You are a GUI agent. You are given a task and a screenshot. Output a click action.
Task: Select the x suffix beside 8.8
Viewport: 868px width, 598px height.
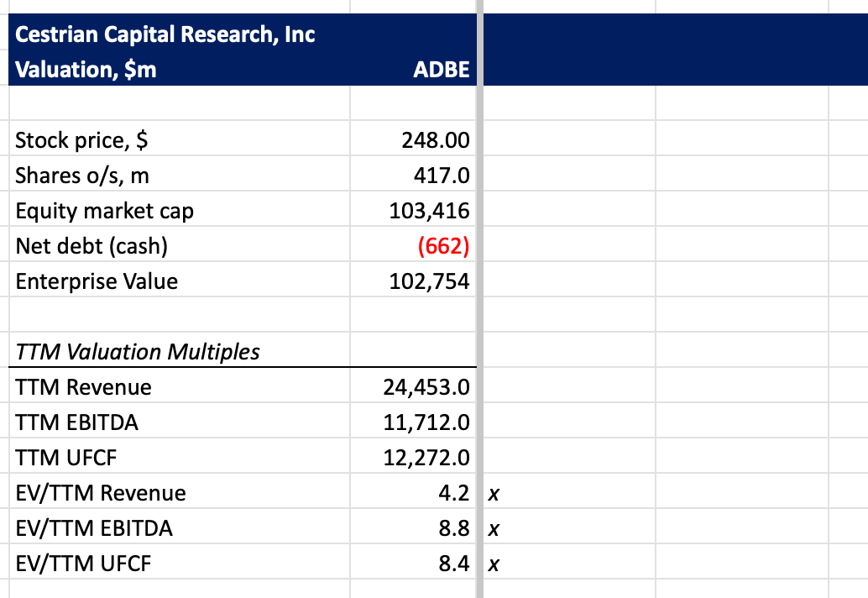tap(494, 529)
